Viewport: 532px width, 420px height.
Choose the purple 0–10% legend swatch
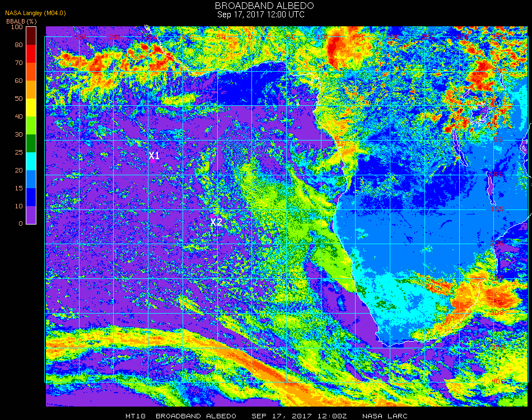point(31,215)
